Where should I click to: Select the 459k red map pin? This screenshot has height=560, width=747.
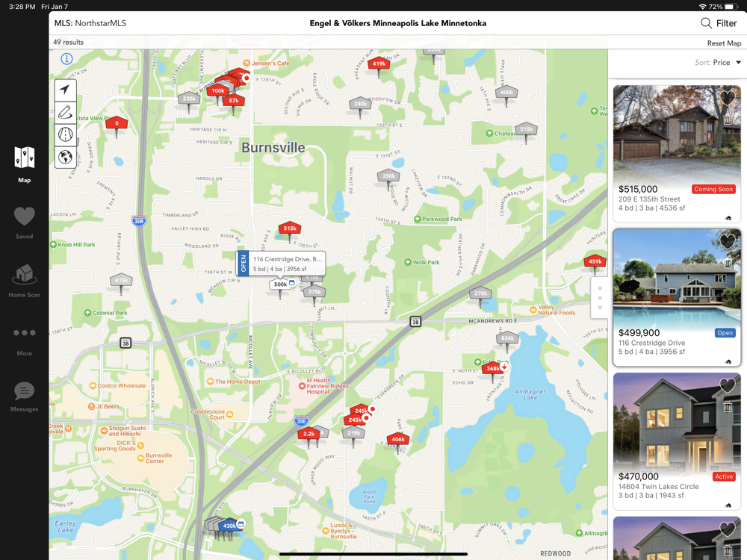coord(595,261)
